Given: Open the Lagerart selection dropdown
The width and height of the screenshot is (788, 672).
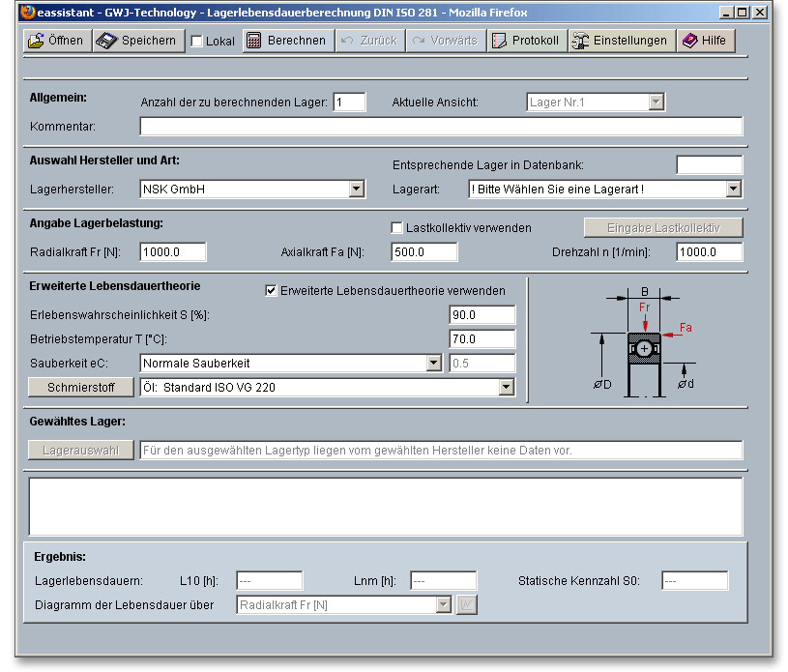Looking at the screenshot, I should click(x=733, y=190).
